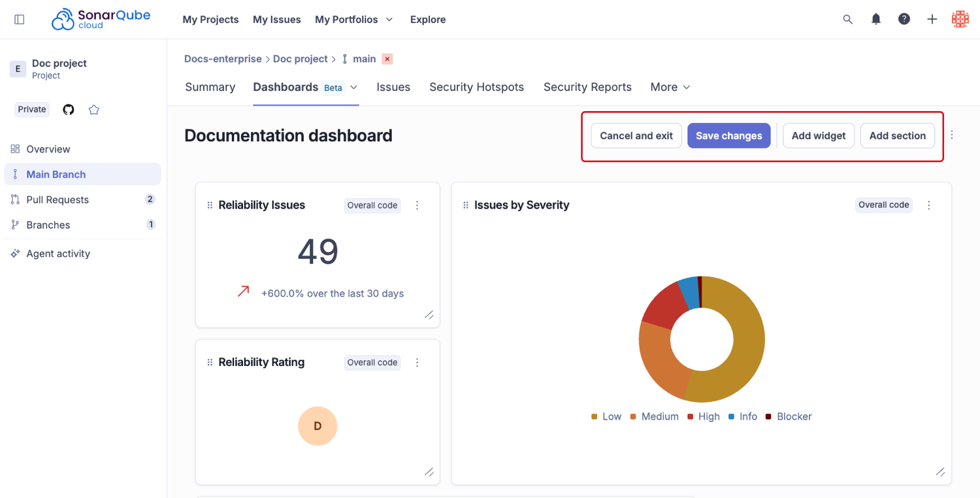This screenshot has height=498, width=980.
Task: Toggle High severity legend entry
Action: click(703, 417)
